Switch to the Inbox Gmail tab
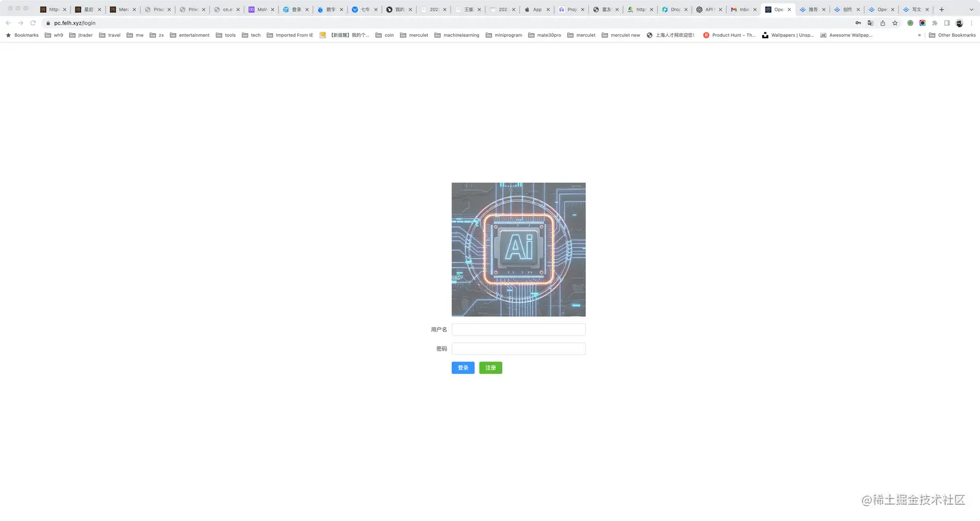This screenshot has height=521, width=980. pos(743,9)
